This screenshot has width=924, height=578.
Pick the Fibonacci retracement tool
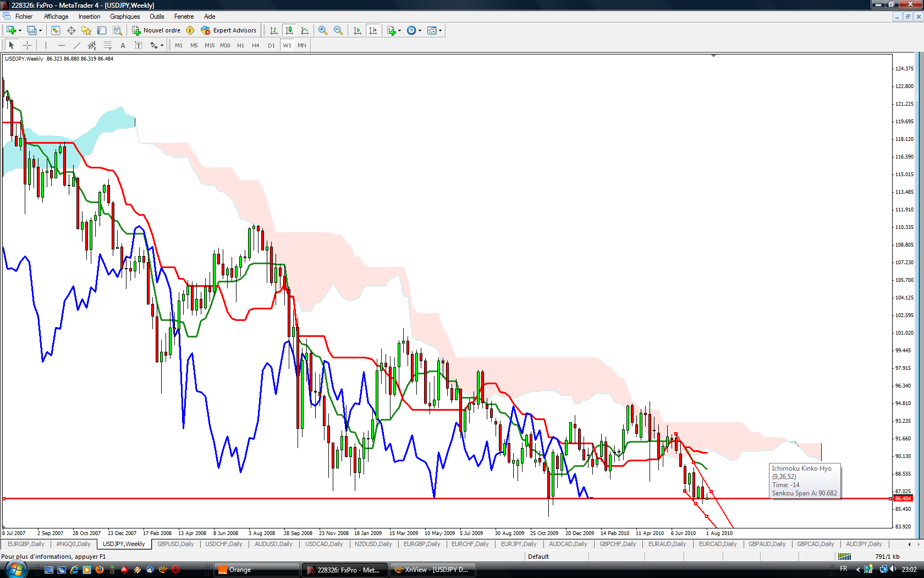108,45
